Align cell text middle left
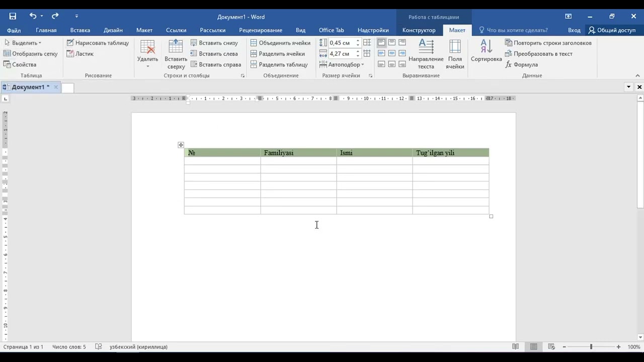This screenshot has width=644, height=362. click(381, 53)
